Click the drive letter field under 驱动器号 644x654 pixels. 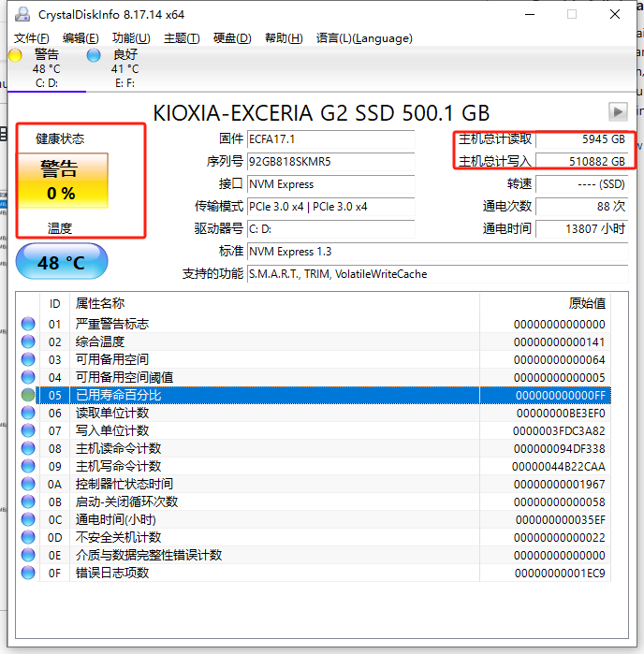(330, 229)
